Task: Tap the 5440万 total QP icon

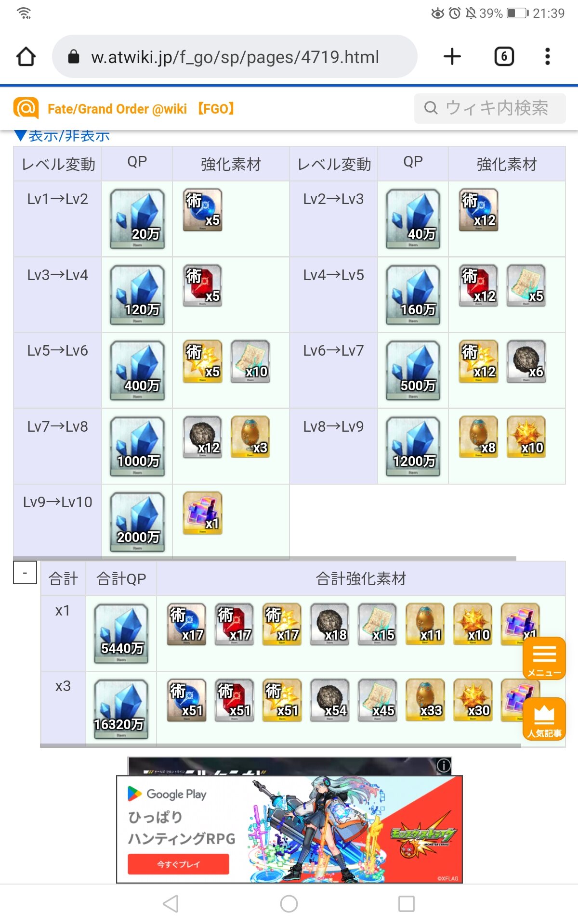Action: tap(121, 634)
